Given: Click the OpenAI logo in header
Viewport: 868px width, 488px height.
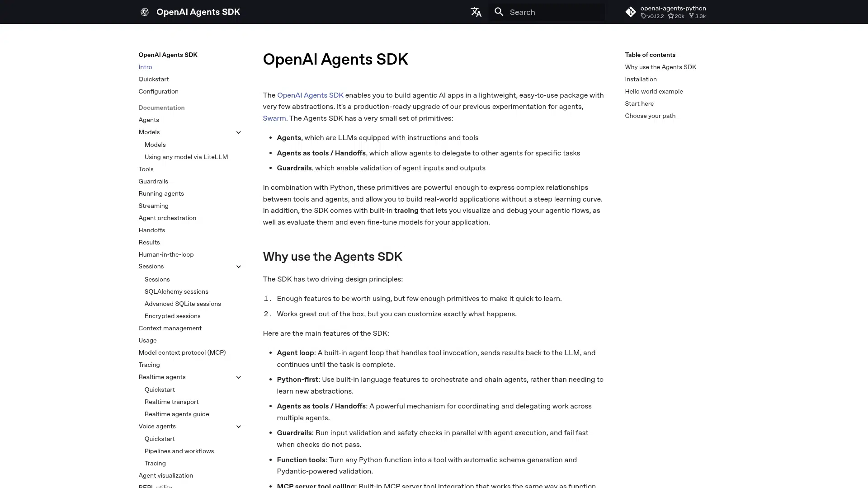Looking at the screenshot, I should pos(144,12).
